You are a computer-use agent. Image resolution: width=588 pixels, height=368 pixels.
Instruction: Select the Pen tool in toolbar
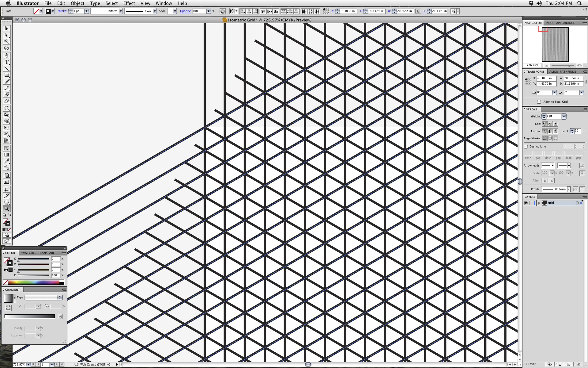point(6,56)
